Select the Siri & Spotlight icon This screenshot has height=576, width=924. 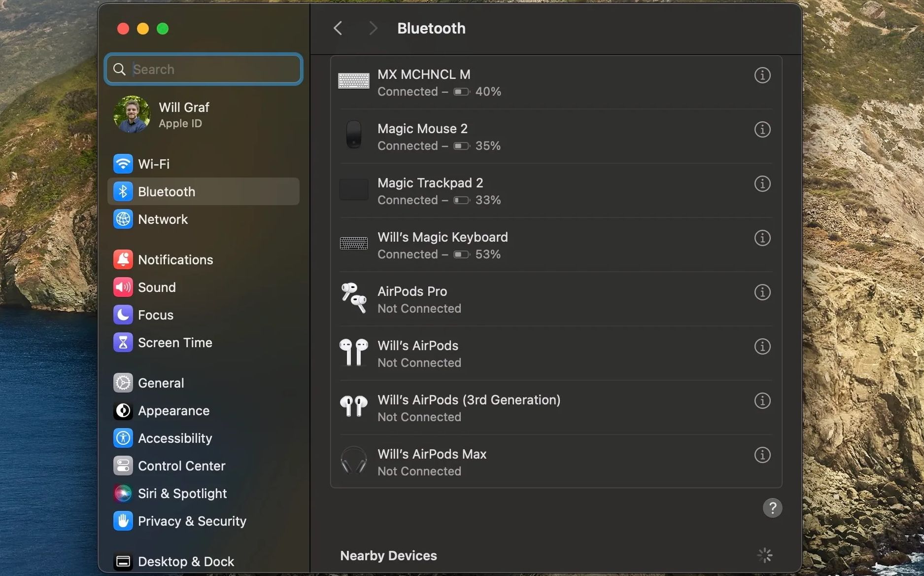pos(123,493)
